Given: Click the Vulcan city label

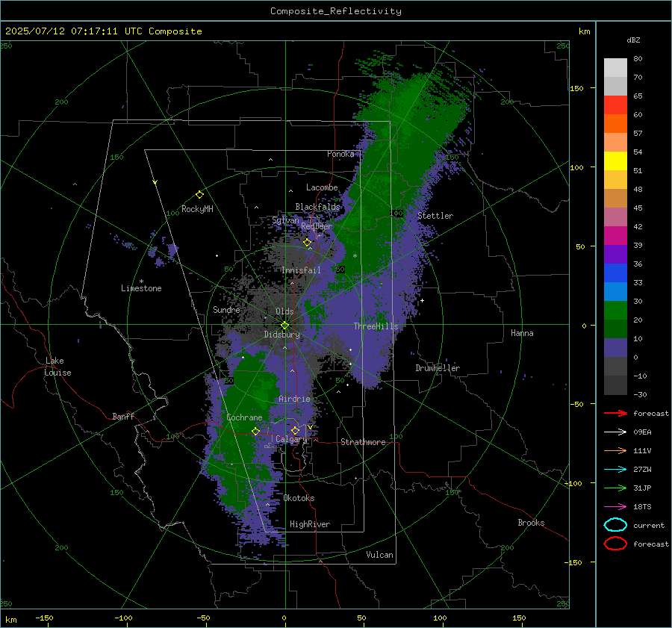Looking at the screenshot, I should click(x=380, y=555).
